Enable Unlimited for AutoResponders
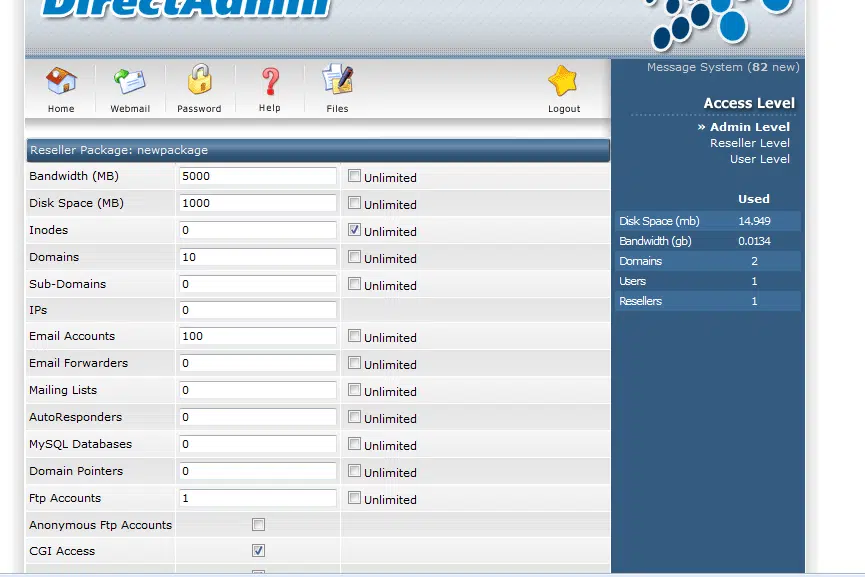Image resolution: width=865 pixels, height=577 pixels. coord(354,417)
